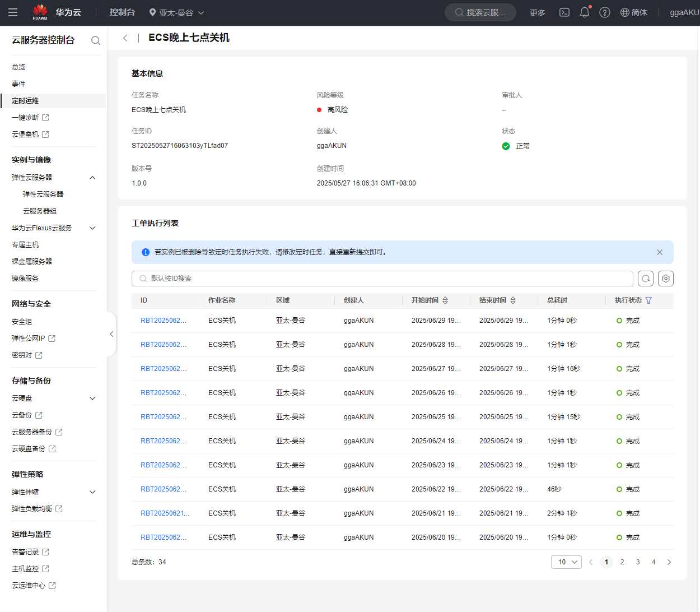
Task: Go back using the left arrow
Action: point(125,38)
